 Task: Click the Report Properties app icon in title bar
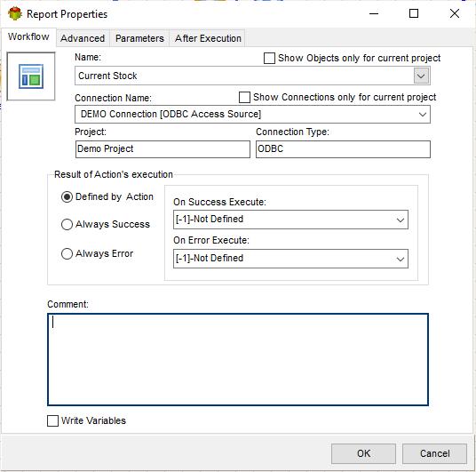click(x=15, y=13)
